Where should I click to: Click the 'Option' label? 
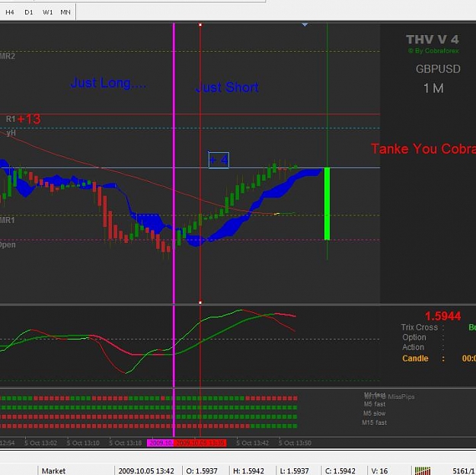click(414, 337)
